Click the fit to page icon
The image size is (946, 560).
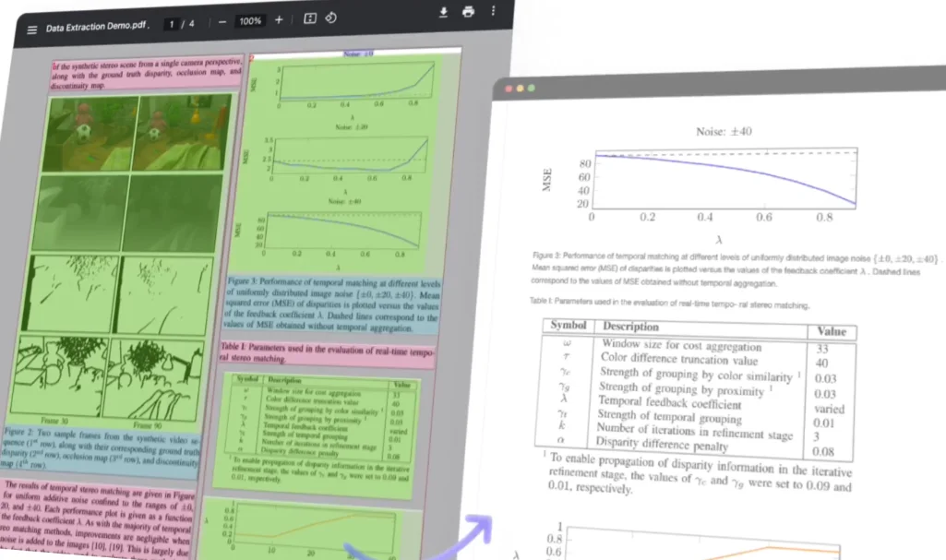point(309,18)
